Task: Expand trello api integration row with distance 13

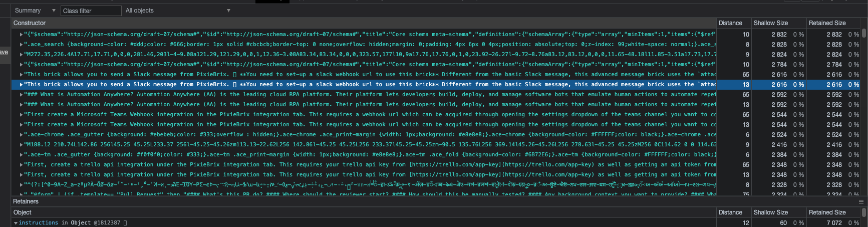Action: pyautogui.click(x=21, y=175)
